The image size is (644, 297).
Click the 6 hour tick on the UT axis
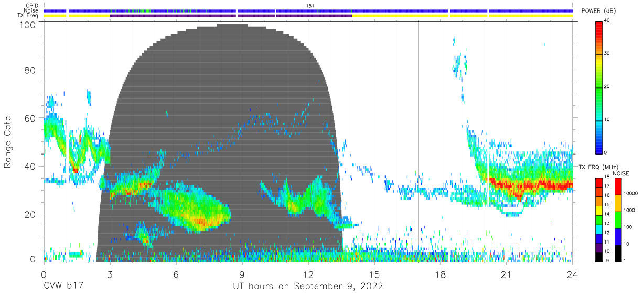pyautogui.click(x=176, y=274)
